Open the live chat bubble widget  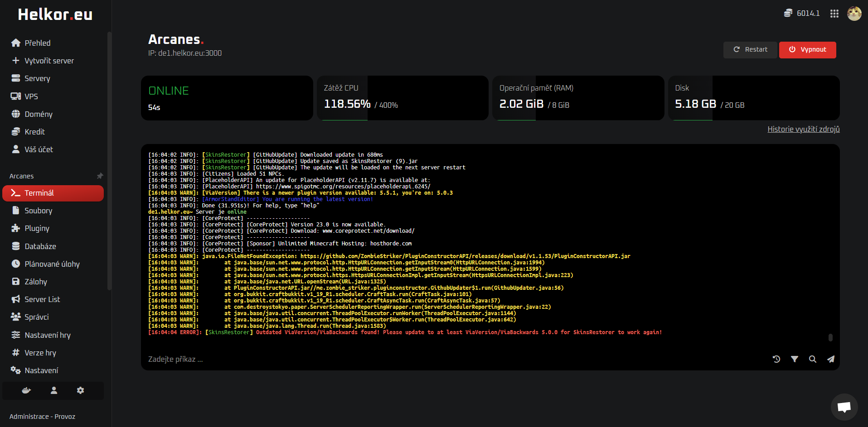[844, 407]
